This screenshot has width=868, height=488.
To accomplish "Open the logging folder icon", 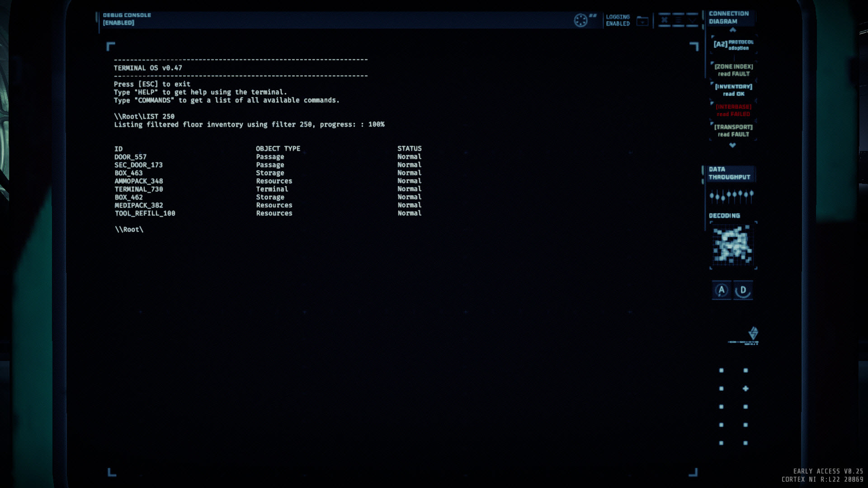I will [x=642, y=21].
